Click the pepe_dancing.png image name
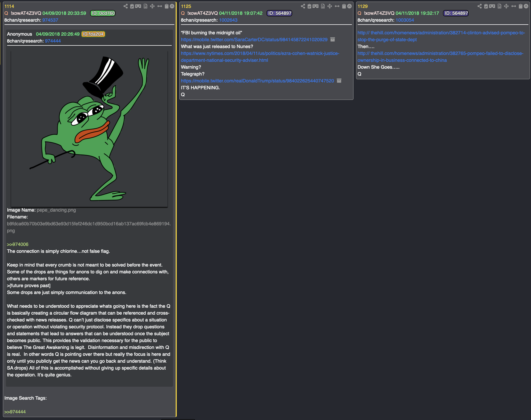531x420 pixels. point(56,210)
